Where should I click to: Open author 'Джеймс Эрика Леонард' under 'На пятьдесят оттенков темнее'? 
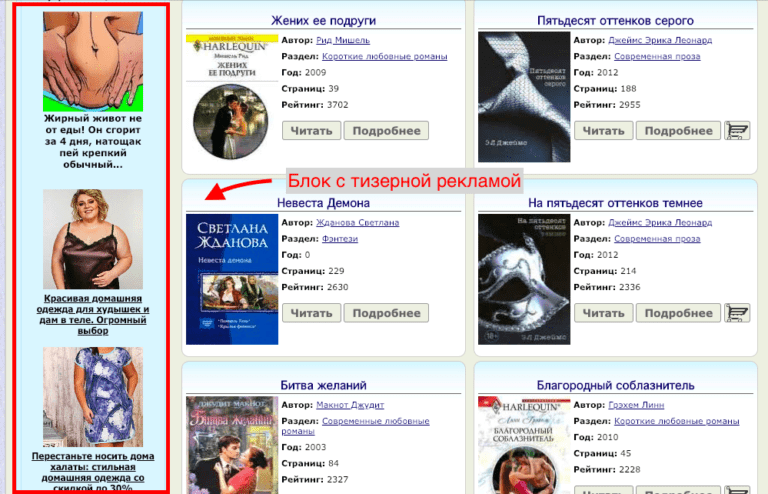pos(660,222)
